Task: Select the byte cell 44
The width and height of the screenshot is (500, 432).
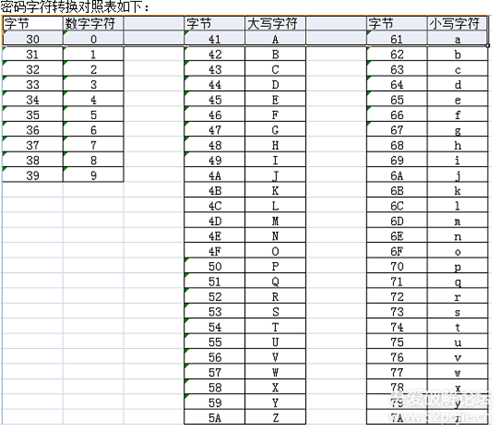Action: (215, 84)
